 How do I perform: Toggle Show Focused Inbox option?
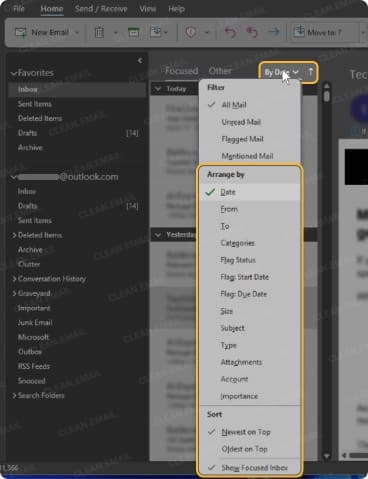249,468
